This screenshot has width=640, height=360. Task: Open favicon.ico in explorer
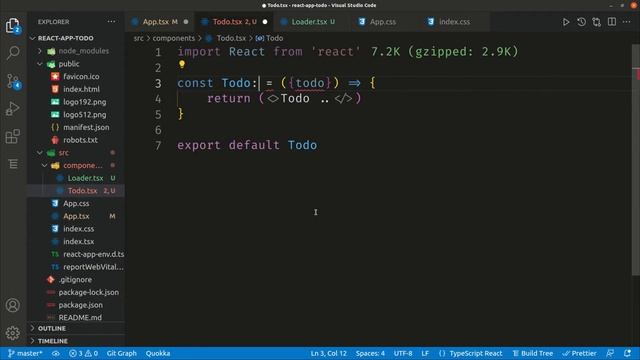(x=81, y=77)
